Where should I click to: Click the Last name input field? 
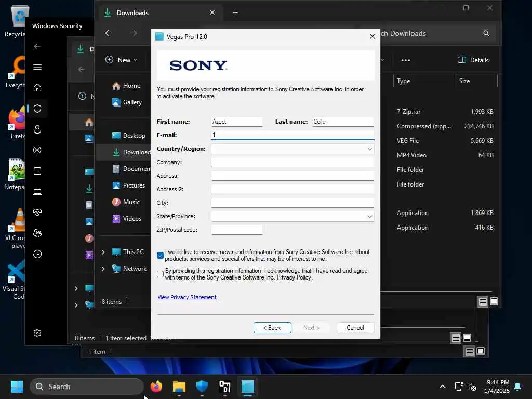pos(343,122)
